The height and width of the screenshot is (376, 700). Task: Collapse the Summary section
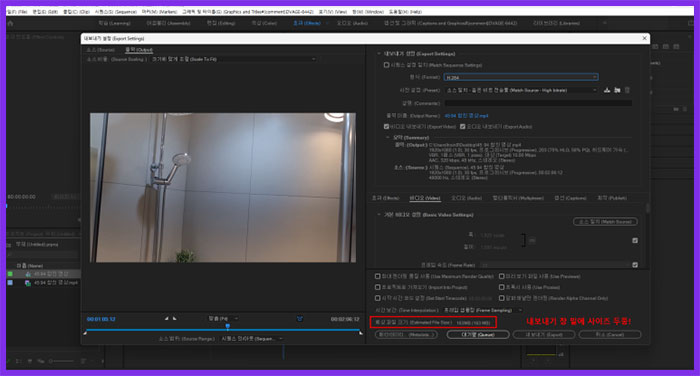(x=388, y=138)
